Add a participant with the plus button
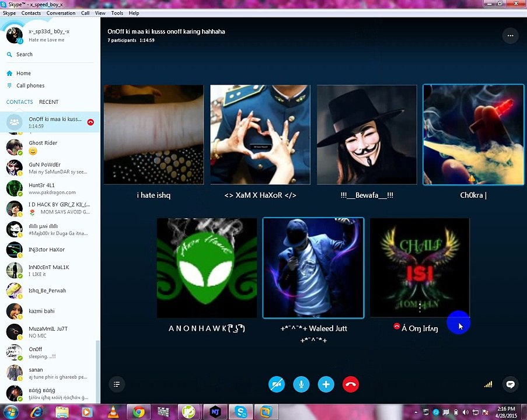This screenshot has height=420, width=527. coord(326,384)
